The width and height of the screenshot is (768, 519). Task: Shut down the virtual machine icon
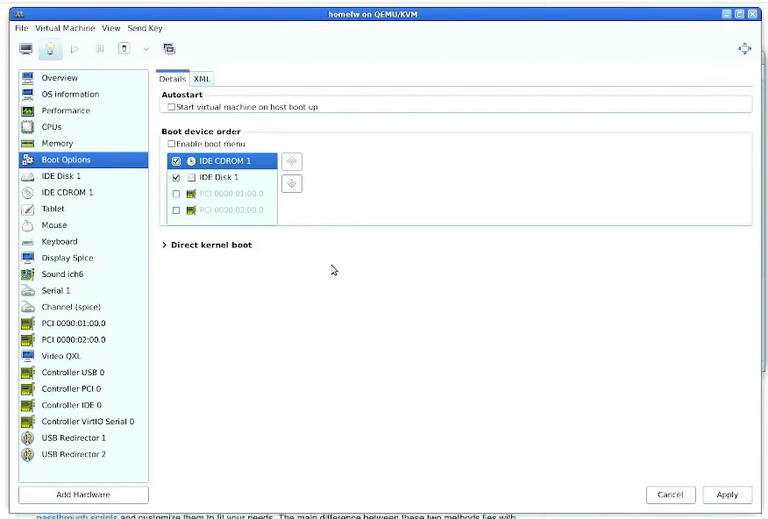click(124, 48)
